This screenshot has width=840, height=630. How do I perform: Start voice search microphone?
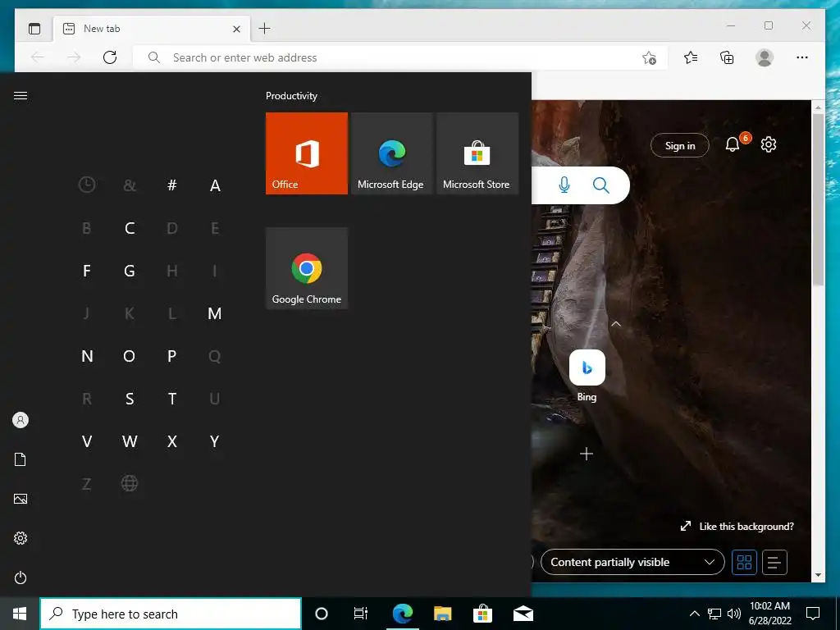[x=564, y=185]
